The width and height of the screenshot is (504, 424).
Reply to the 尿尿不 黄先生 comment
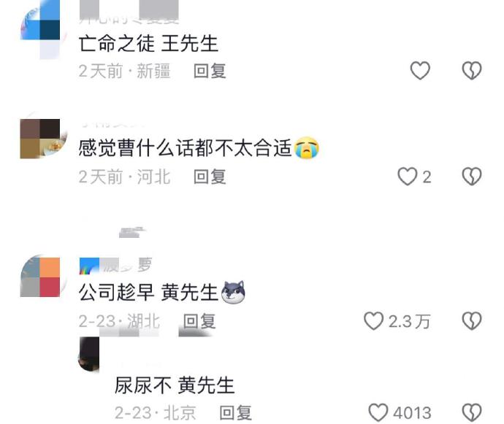(235, 413)
